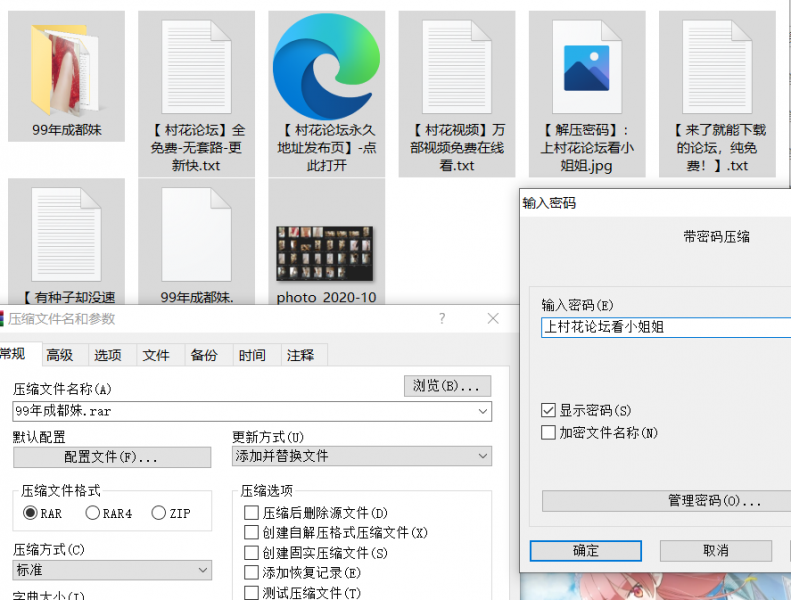Open the 压缩方式 标准 dropdown
791x600 pixels.
click(203, 570)
